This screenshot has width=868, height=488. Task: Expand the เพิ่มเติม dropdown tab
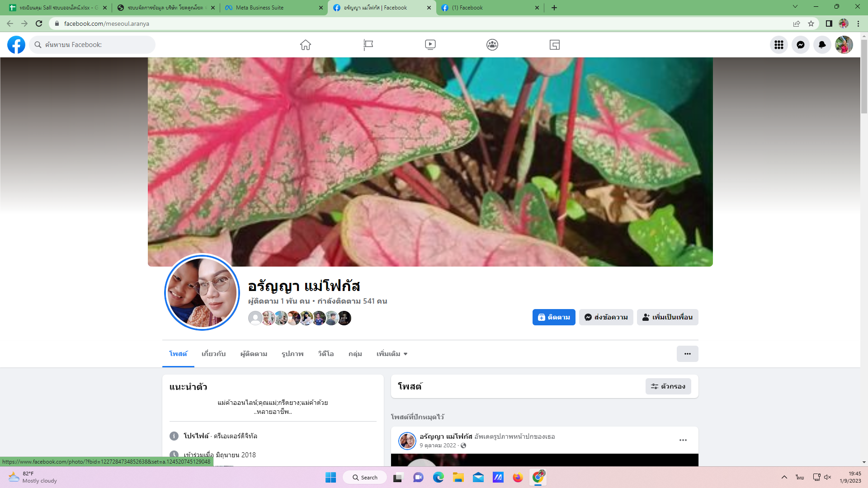coord(392,354)
